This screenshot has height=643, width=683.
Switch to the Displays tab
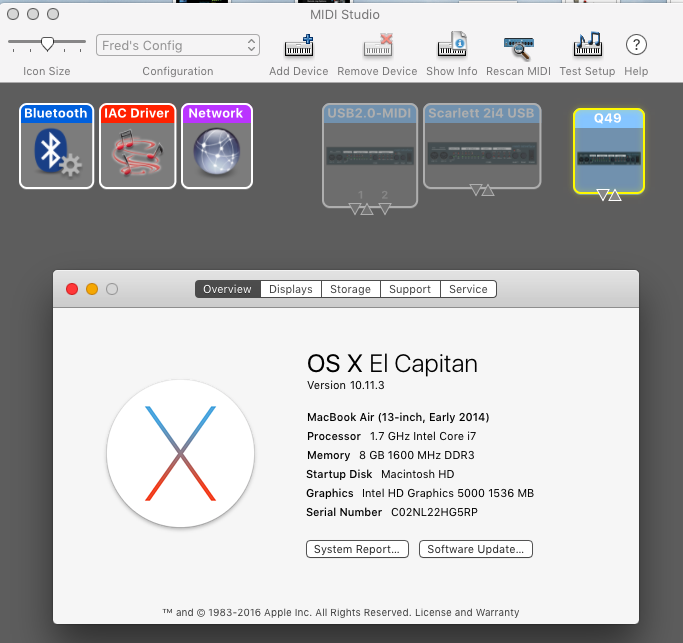tap(291, 289)
